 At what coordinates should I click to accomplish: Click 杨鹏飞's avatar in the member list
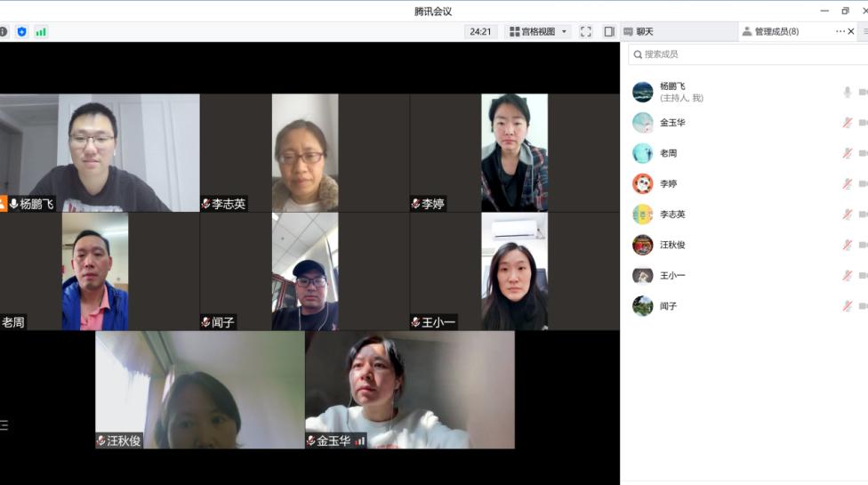(x=642, y=93)
